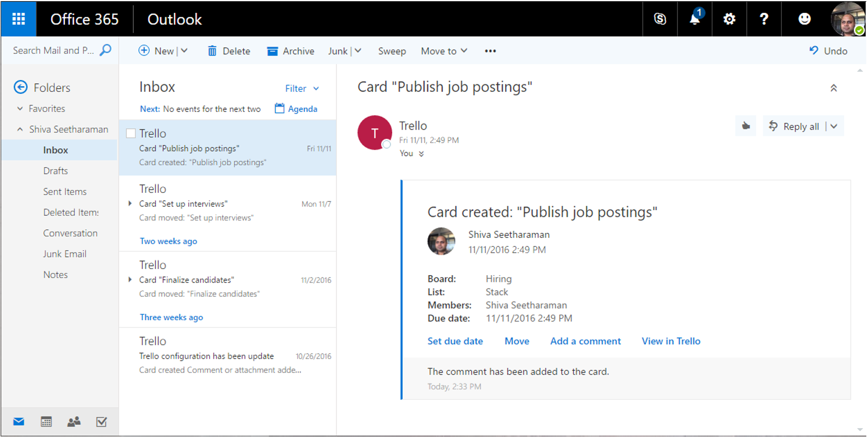Image resolution: width=868 pixels, height=437 pixels.
Task: Switch to Tasks module icon
Action: [101, 421]
